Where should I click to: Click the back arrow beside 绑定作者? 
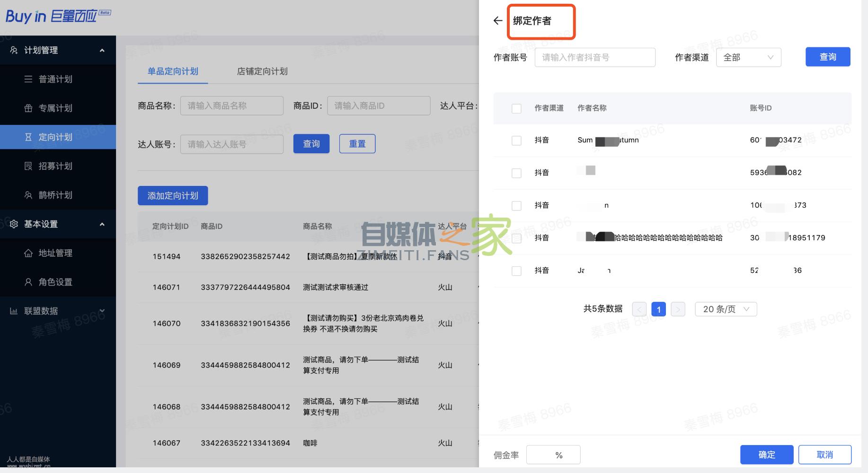[x=497, y=21]
